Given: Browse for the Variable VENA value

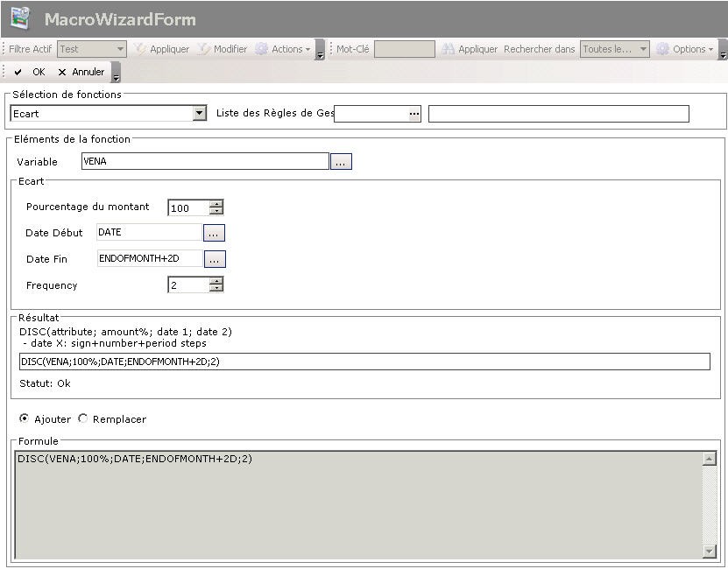Looking at the screenshot, I should 341,162.
